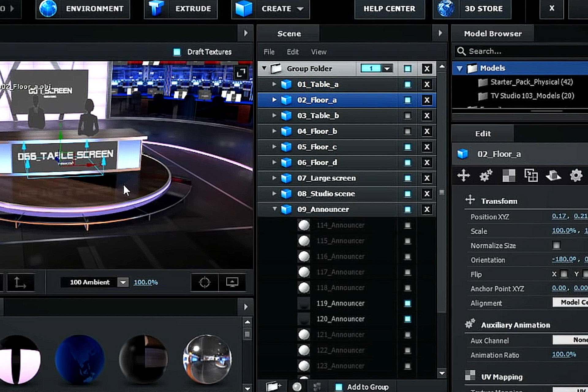Select the Extrude text tool icon

156,9
